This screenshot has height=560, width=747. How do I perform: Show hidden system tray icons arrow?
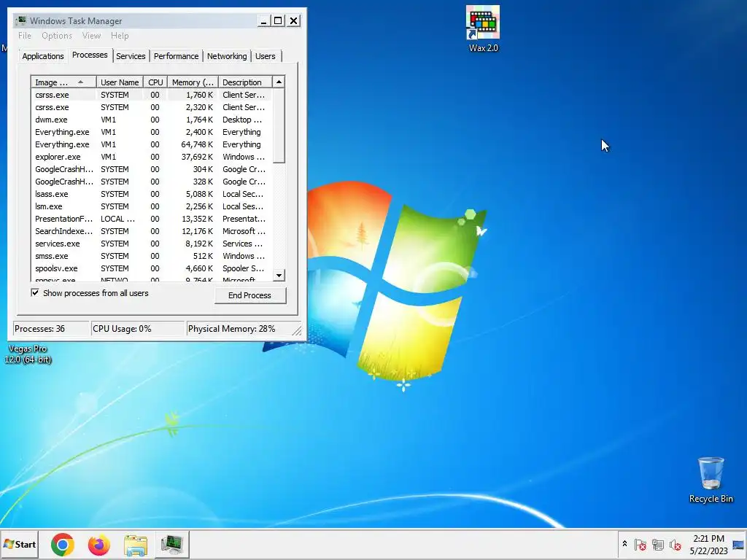[x=624, y=544]
